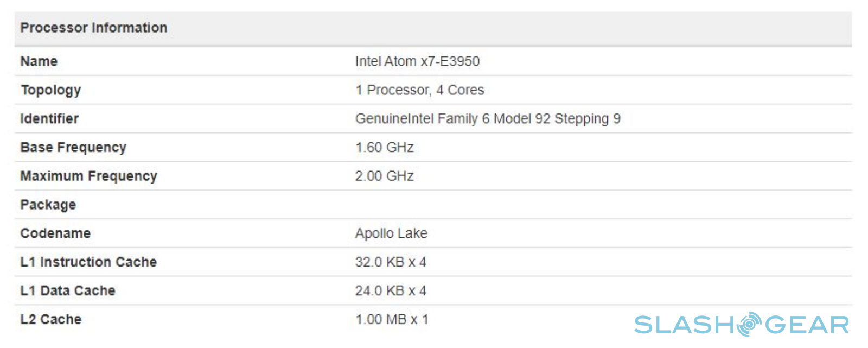Image resolution: width=868 pixels, height=348 pixels.
Task: Click the Codename row label
Action: tap(55, 233)
